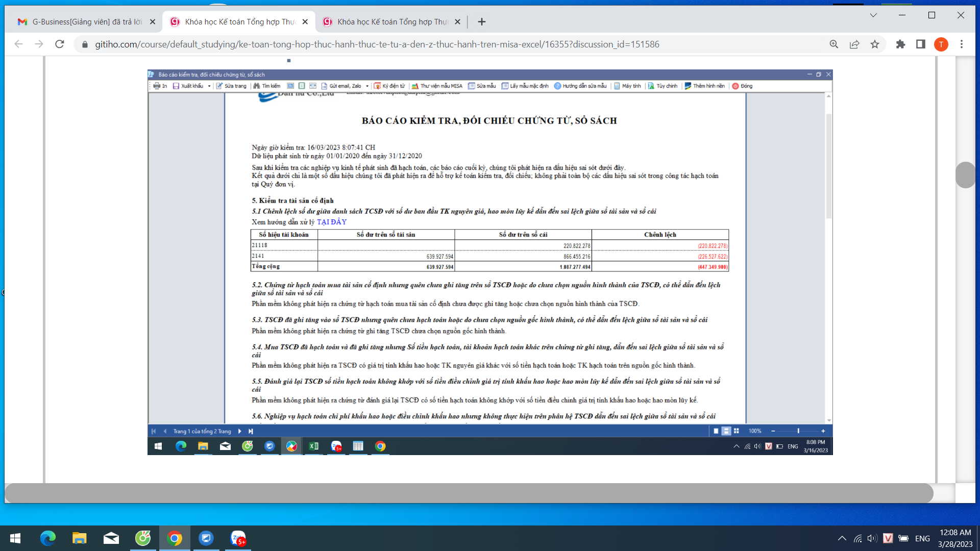Screen dimensions: 980x551
Task: Show hidden tray icons chevron on bottom taskbar
Action: pyautogui.click(x=842, y=538)
